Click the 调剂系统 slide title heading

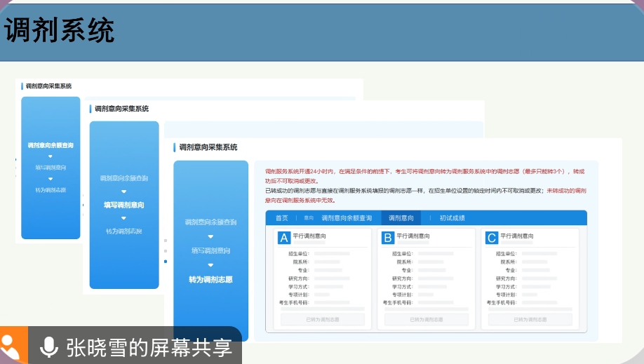(x=60, y=31)
